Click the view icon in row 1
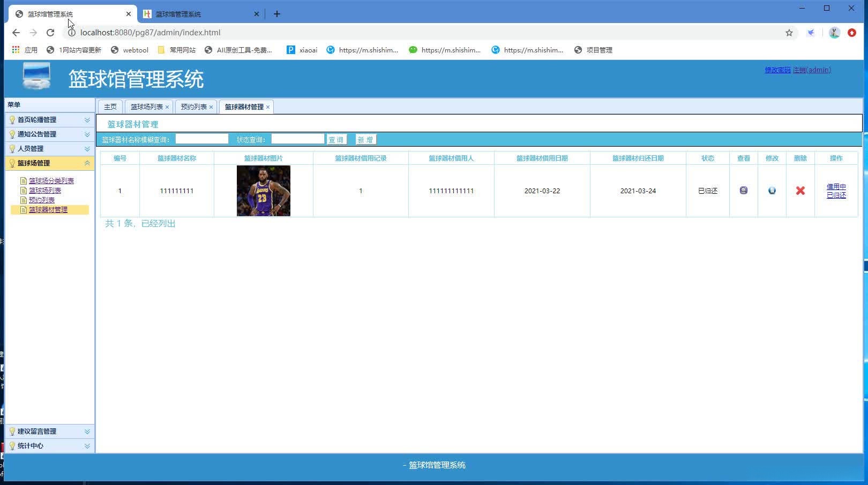The height and width of the screenshot is (485, 868). click(744, 191)
